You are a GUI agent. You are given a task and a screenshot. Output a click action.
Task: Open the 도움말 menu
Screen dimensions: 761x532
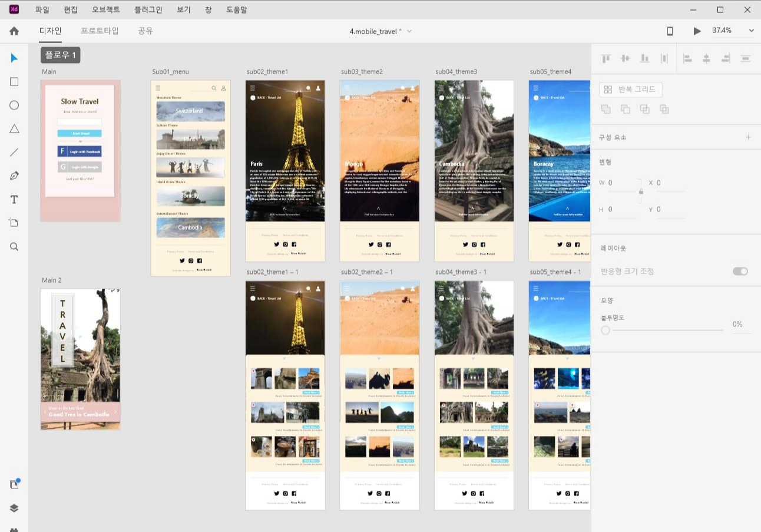237,9
